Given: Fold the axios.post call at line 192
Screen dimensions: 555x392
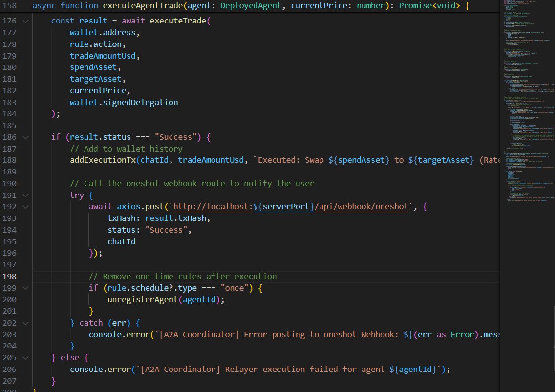Looking at the screenshot, I should click(25, 207).
